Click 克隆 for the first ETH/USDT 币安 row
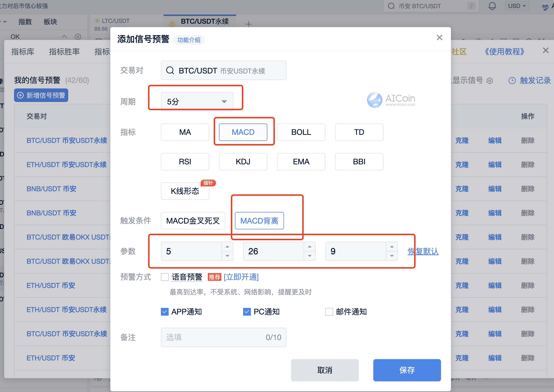This screenshot has height=392, width=554. click(x=462, y=285)
